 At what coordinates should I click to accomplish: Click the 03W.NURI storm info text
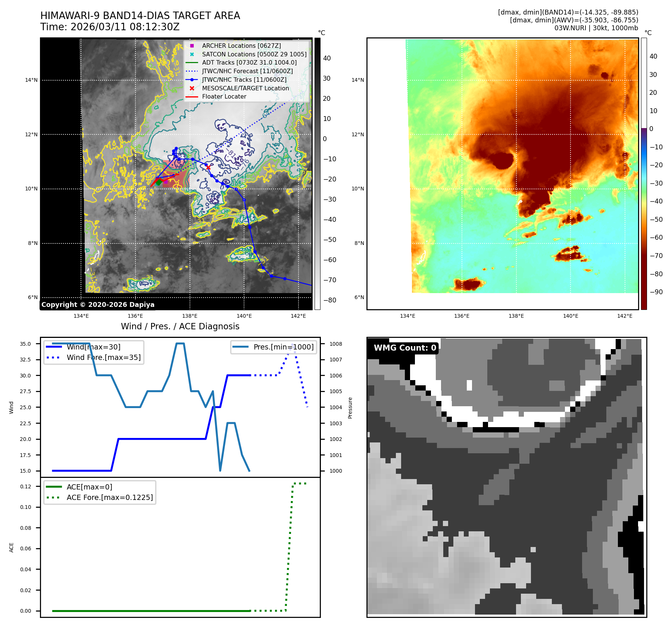596,28
